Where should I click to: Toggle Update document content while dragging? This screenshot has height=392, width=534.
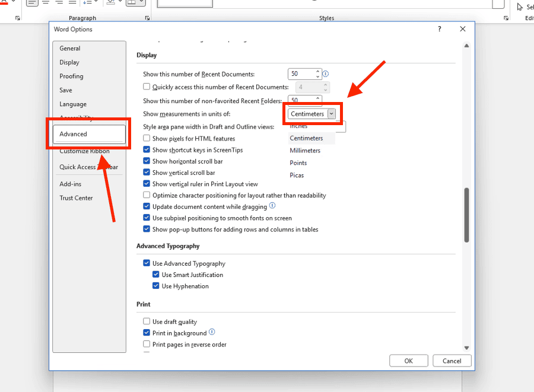pos(147,206)
